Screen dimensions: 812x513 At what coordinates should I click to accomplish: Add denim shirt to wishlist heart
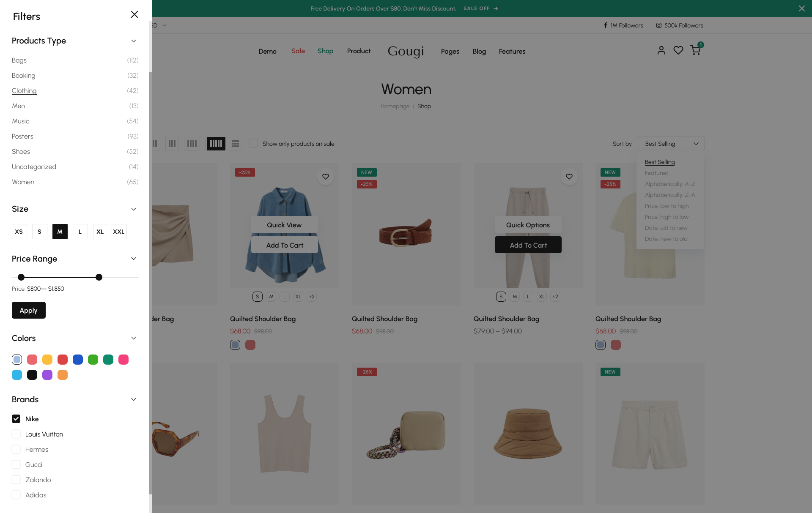point(326,177)
